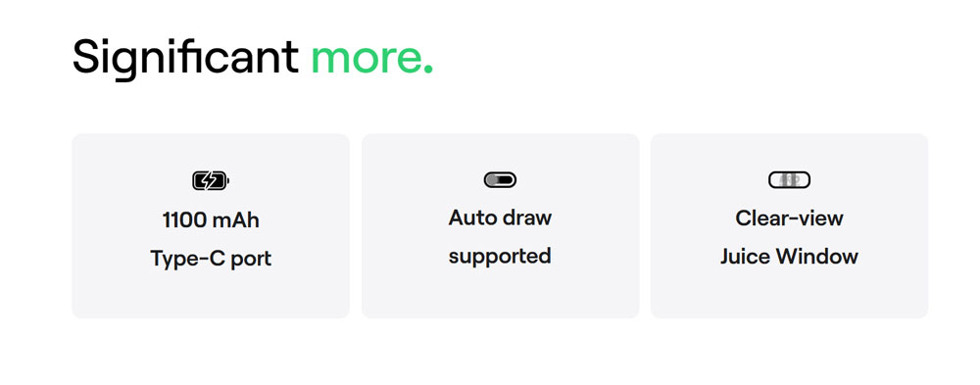
Task: Click the clear-view juice window icon
Action: pyautogui.click(x=789, y=180)
